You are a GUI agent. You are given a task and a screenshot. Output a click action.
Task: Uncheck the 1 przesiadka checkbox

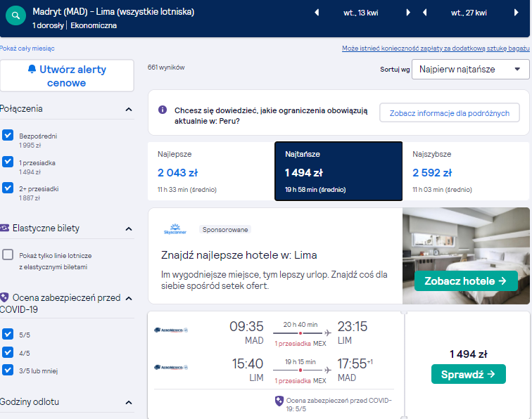[x=8, y=162]
